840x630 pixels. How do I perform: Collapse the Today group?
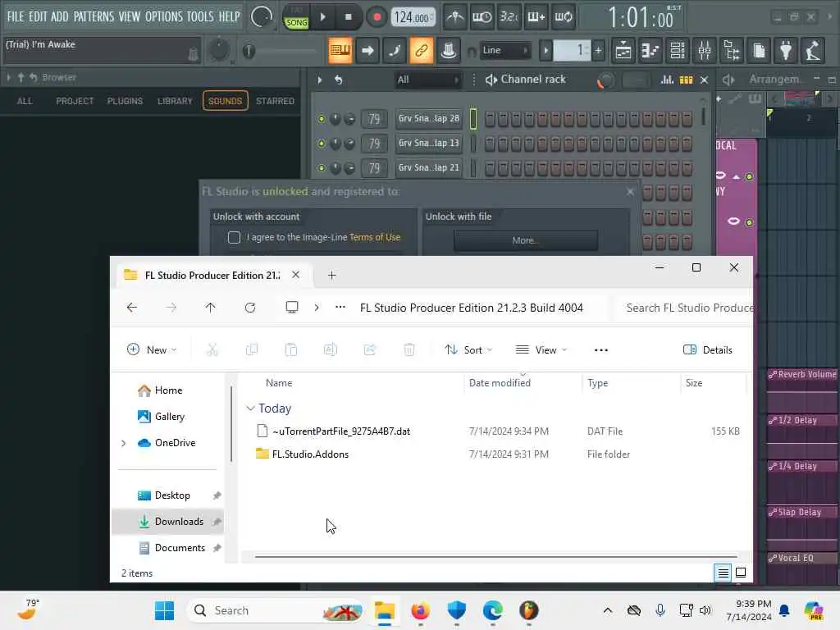click(x=250, y=409)
